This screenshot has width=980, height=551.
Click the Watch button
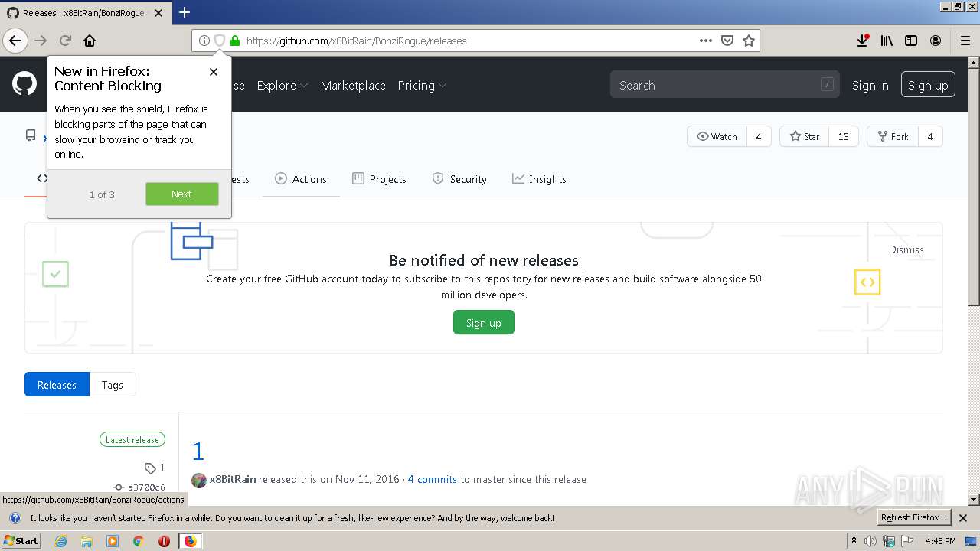point(717,136)
